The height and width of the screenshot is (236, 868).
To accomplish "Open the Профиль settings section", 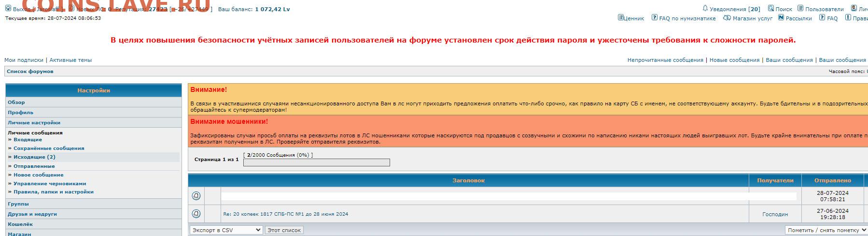I will click(x=20, y=113).
